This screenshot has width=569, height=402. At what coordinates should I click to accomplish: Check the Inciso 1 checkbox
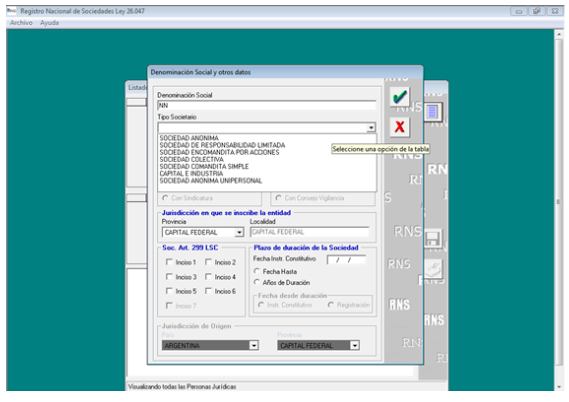(x=169, y=262)
